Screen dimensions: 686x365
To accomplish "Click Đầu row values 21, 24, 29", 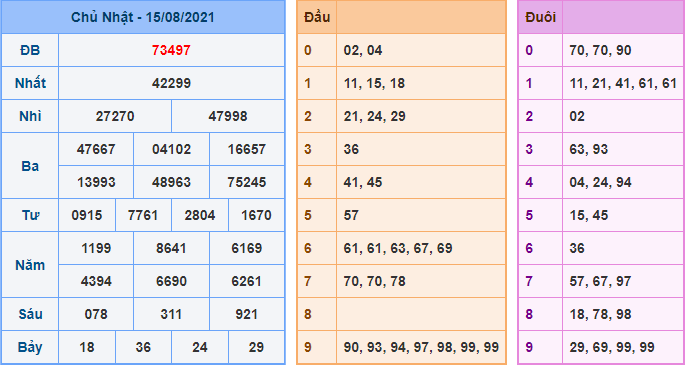I will [x=374, y=116].
